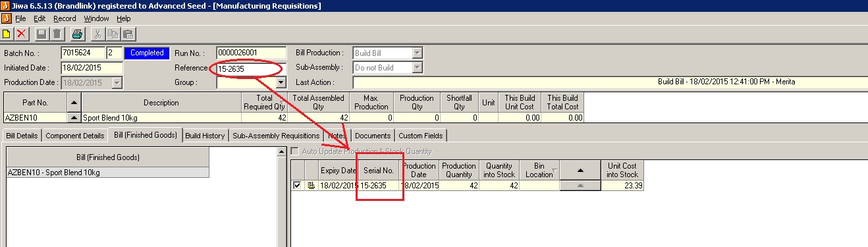Click the Delete trash can icon
This screenshot has width=868, height=247.
pos(57,34)
